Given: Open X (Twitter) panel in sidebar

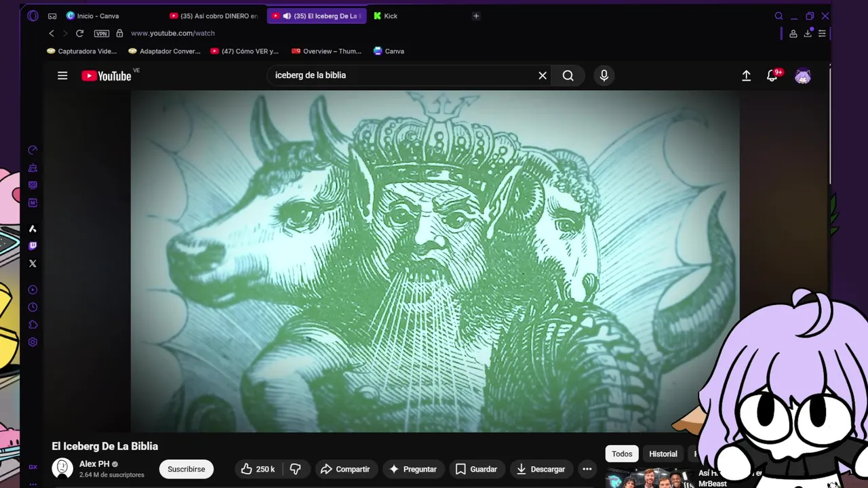Looking at the screenshot, I should (33, 264).
